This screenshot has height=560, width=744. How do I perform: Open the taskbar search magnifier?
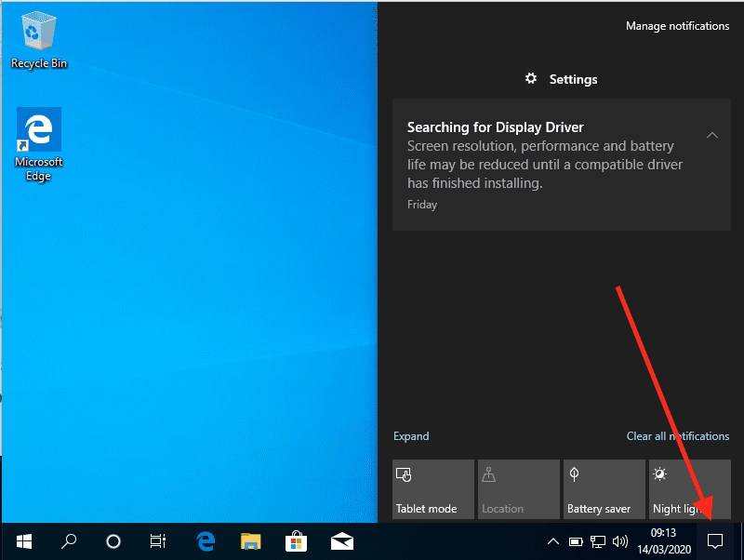point(69,540)
